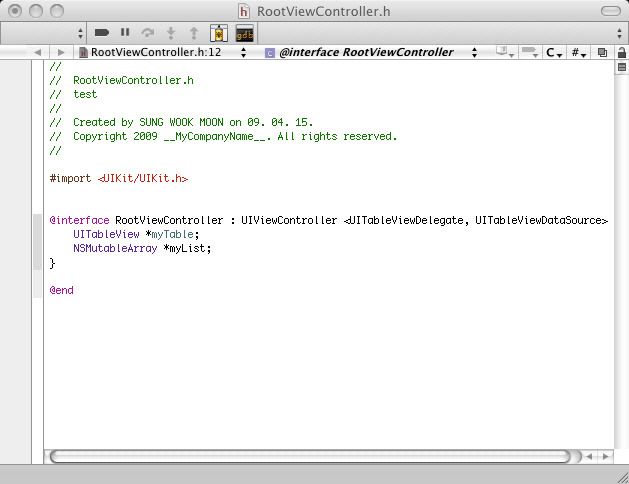The image size is (629, 484).
Task: Click the Step Out up-arrow icon
Action: coord(194,33)
